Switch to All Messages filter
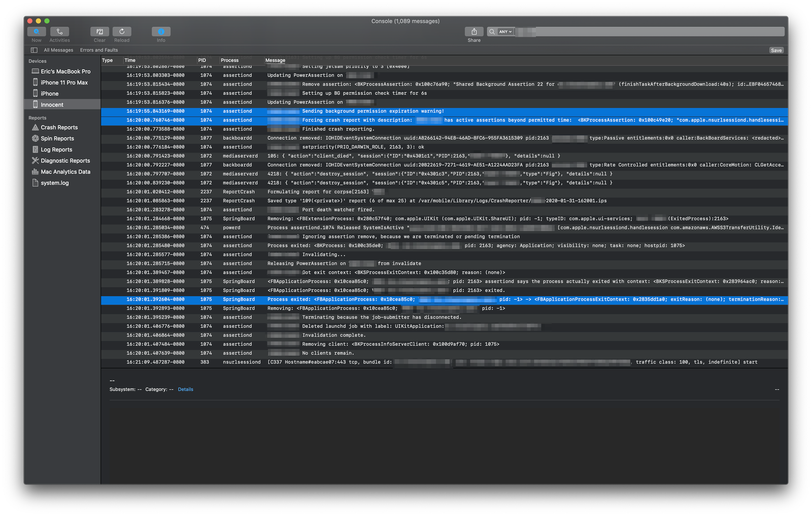812x516 pixels. 58,50
